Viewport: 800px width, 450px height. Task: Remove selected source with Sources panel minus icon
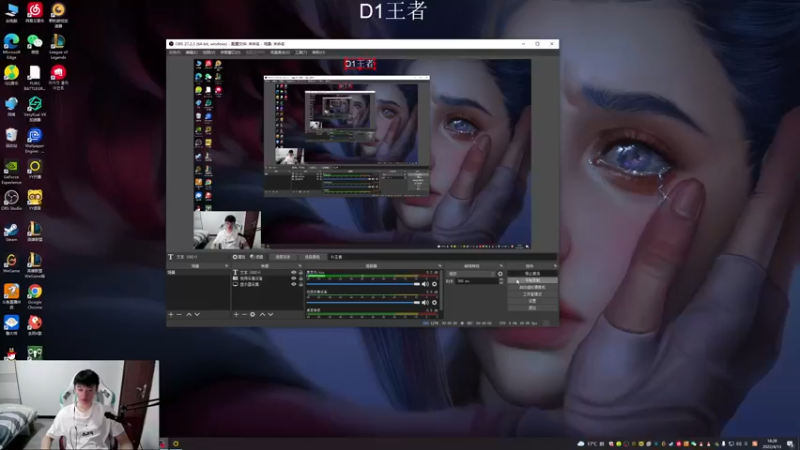[244, 314]
